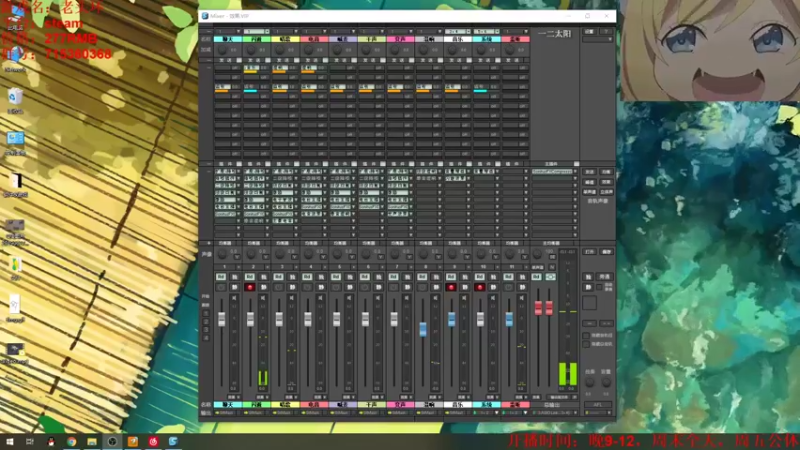This screenshot has height=450, width=800.
Task: Mute mixer channel 11
Action: (522, 287)
